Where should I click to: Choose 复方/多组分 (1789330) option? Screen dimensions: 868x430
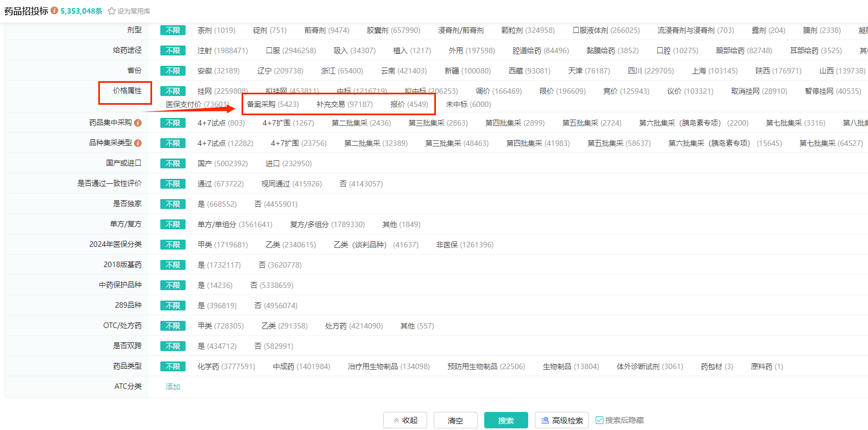tap(328, 224)
